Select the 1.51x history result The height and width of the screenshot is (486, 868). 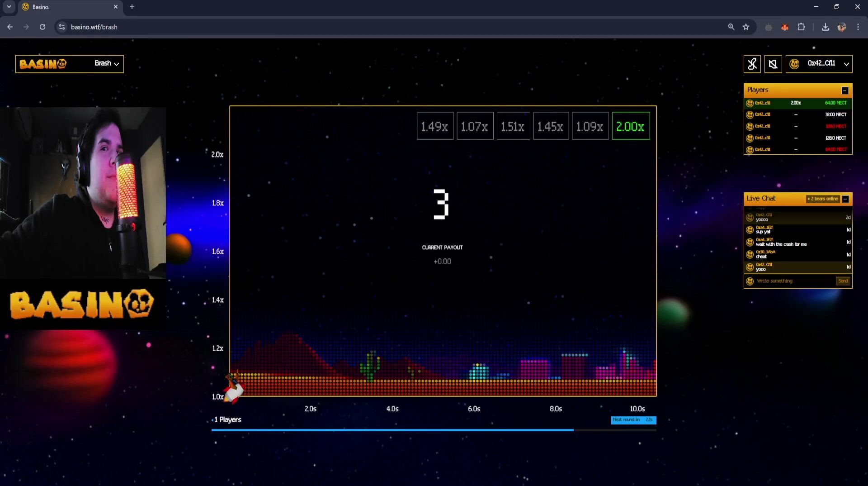(x=513, y=126)
